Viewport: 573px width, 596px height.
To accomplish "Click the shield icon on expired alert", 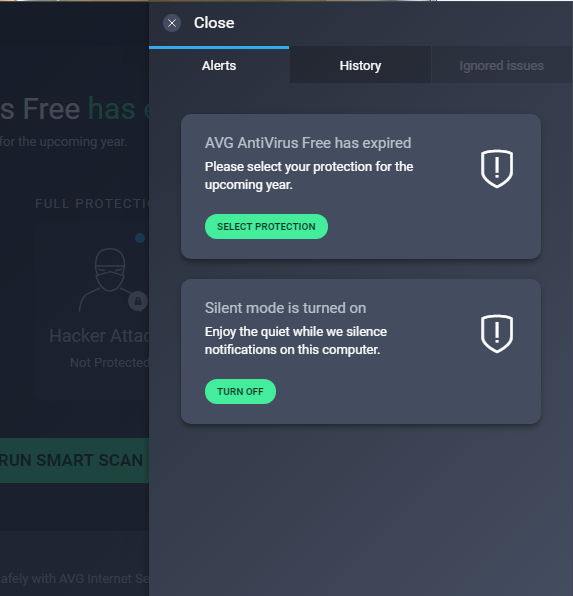I will 497,168.
